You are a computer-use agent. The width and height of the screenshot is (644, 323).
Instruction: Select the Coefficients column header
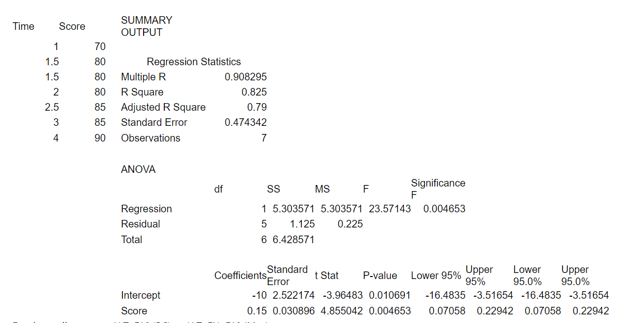[240, 275]
